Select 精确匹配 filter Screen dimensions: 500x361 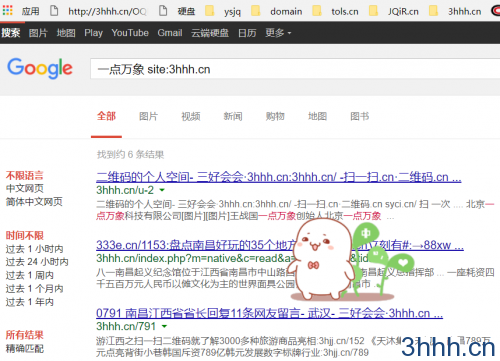25,349
